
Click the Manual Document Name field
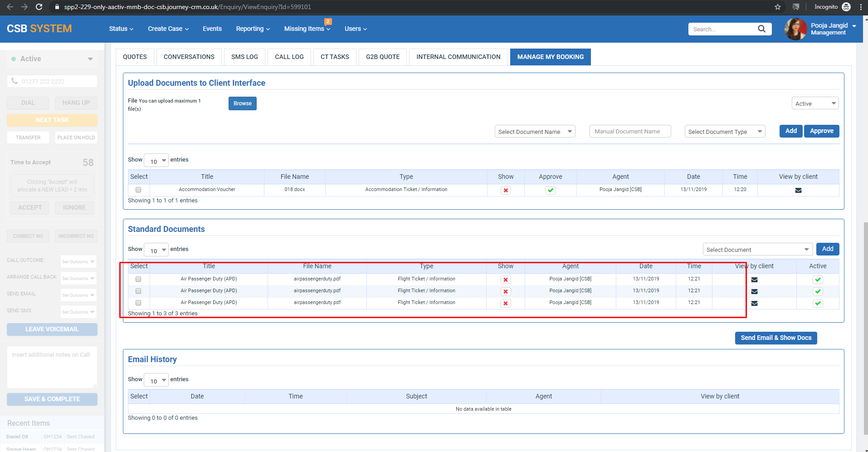click(x=629, y=131)
